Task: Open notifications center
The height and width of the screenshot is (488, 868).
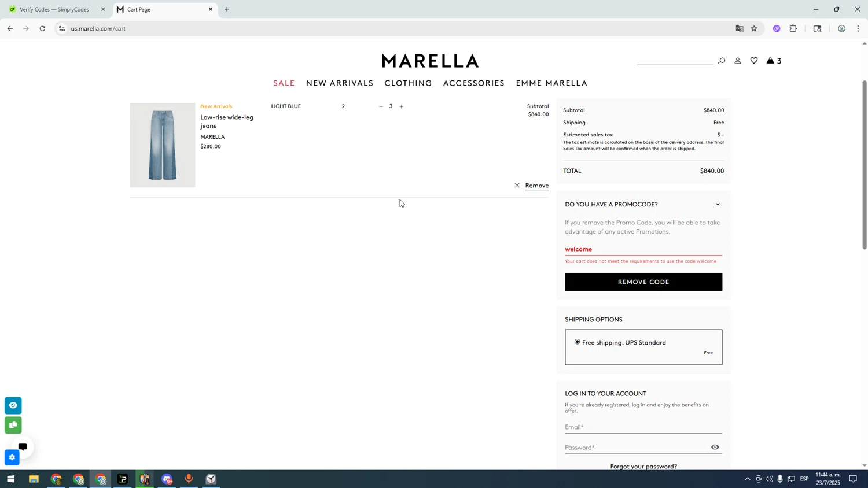Action: (x=853, y=479)
